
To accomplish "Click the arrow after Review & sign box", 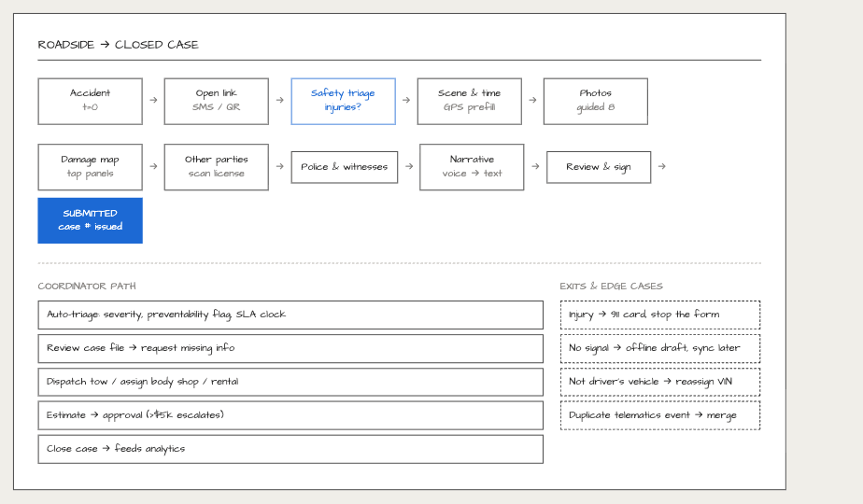I will click(x=661, y=166).
